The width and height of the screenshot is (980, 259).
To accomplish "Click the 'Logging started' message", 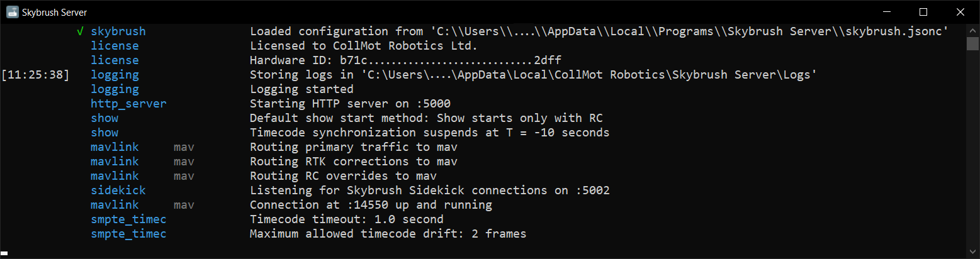I will pos(301,89).
